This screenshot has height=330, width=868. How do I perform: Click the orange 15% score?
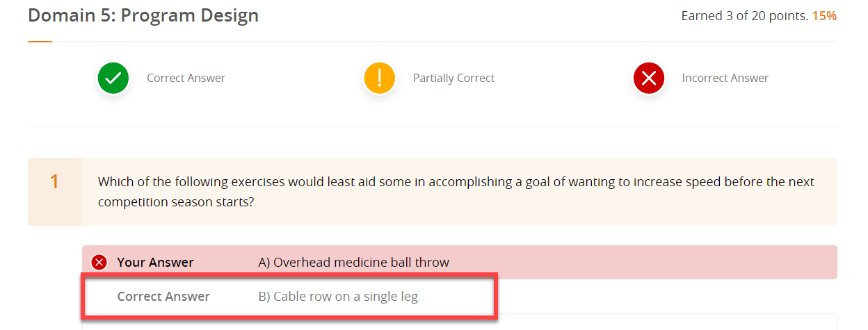[x=824, y=16]
